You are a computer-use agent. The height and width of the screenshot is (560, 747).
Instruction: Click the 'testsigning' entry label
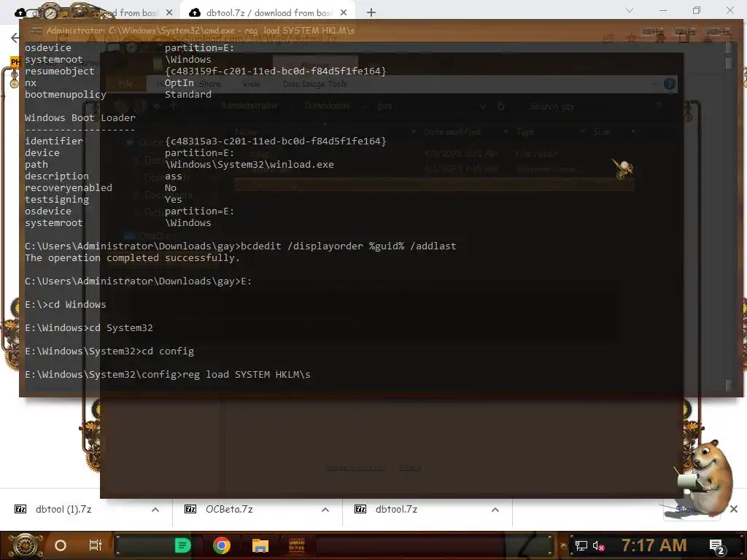click(x=57, y=200)
